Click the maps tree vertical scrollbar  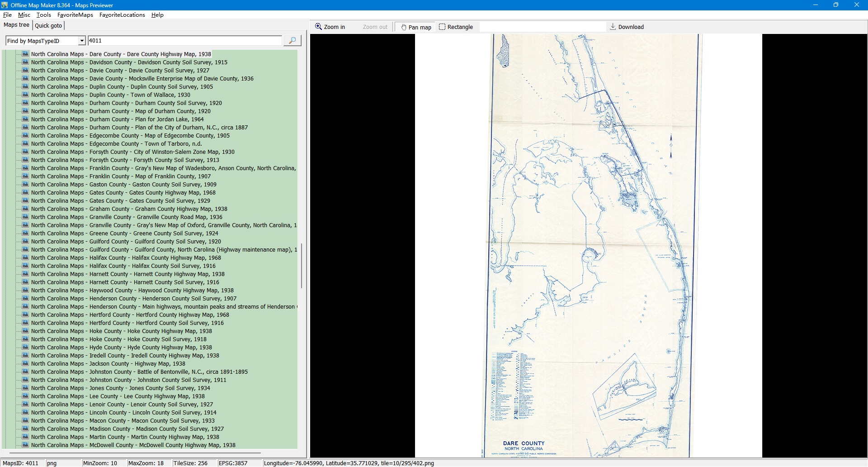click(x=302, y=266)
